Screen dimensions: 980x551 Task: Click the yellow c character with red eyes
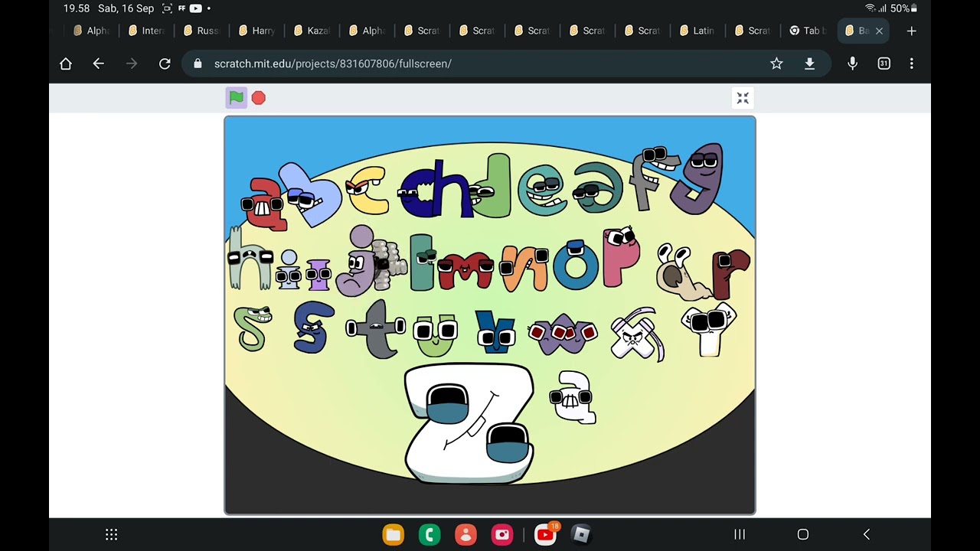point(367,191)
